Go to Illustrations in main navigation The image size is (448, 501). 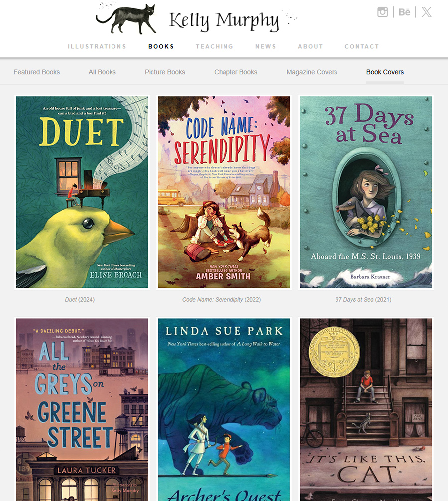[97, 47]
